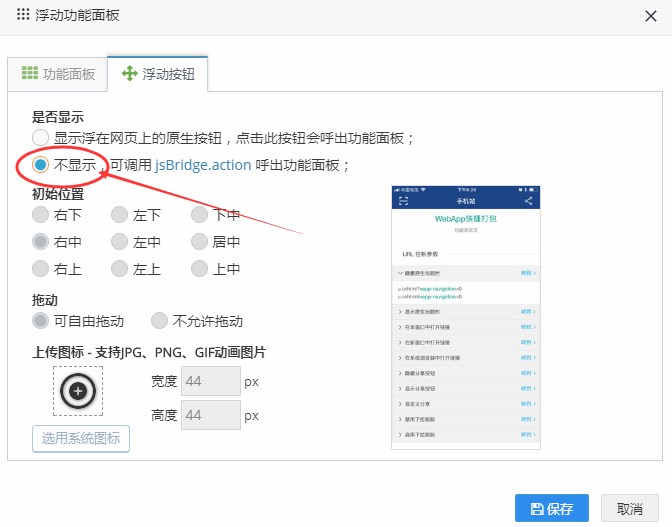This screenshot has height=527, width=672.
Task: Choose 上中 initial position
Action: pos(199,269)
